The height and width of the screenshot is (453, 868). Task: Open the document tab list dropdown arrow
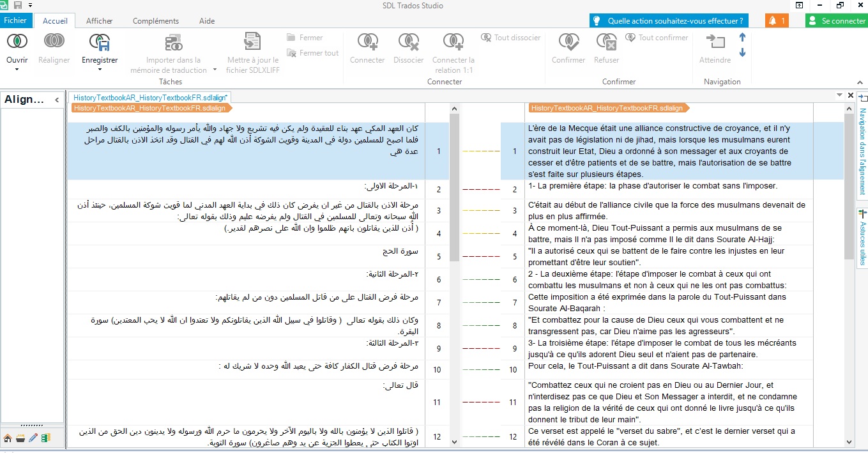tap(839, 95)
